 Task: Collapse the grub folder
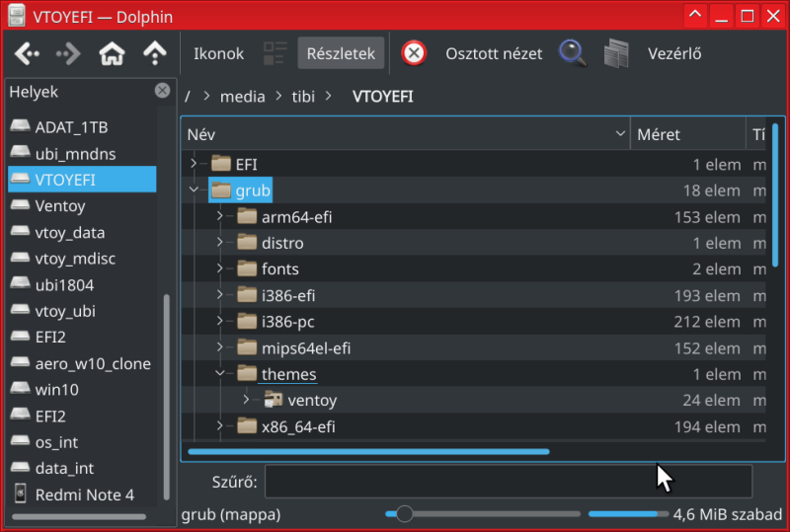pyautogui.click(x=194, y=190)
